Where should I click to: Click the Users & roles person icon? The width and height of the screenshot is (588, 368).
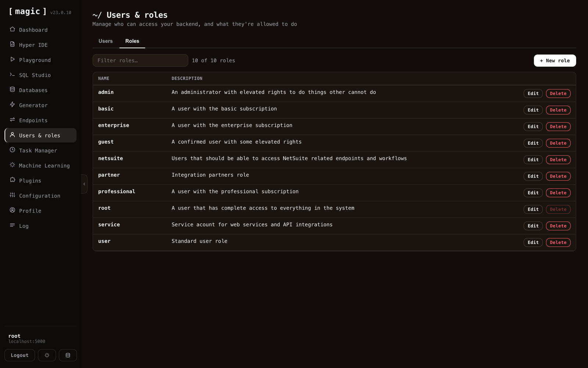coord(12,135)
